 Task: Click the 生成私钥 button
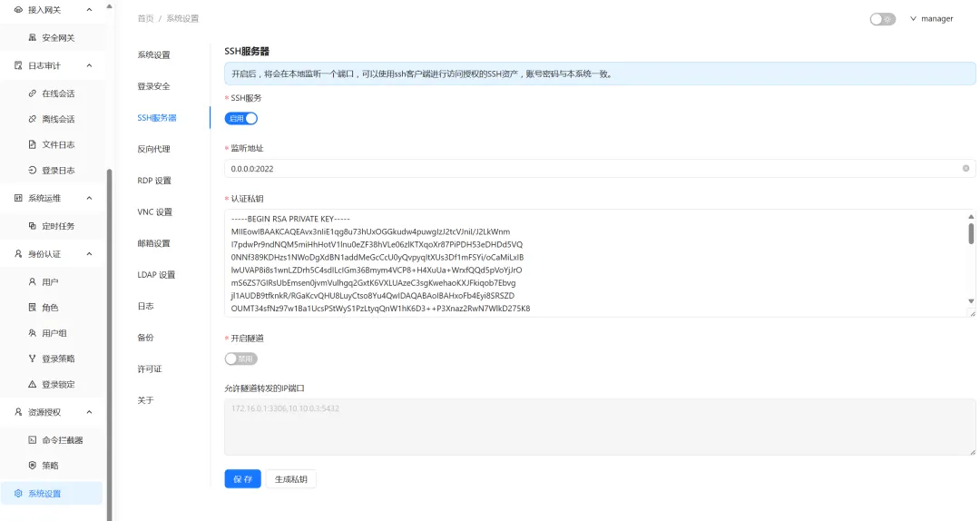(x=290, y=479)
